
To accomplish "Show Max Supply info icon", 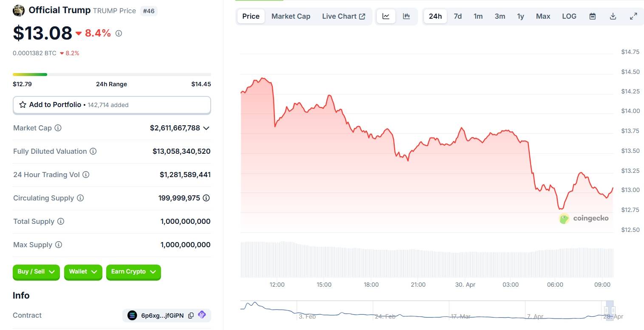I will click(x=59, y=245).
